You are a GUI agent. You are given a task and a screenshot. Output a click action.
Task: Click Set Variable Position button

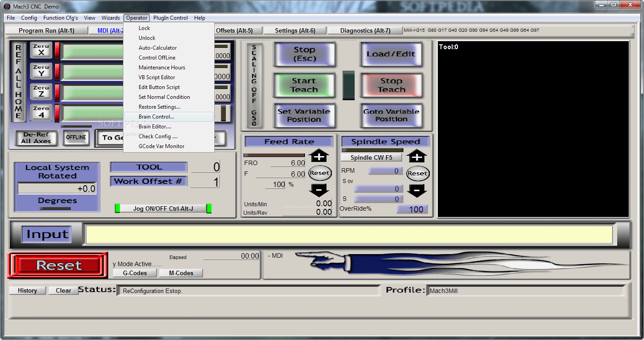[x=304, y=115]
